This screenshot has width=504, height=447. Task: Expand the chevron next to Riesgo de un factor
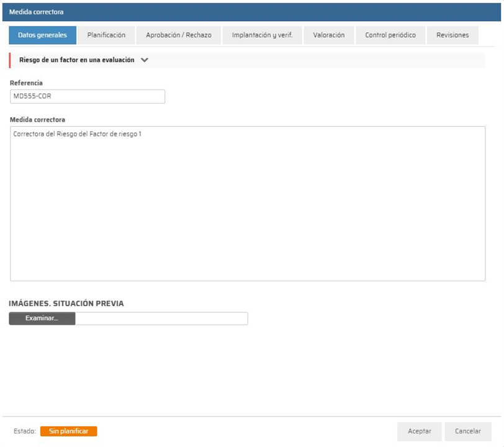[145, 60]
